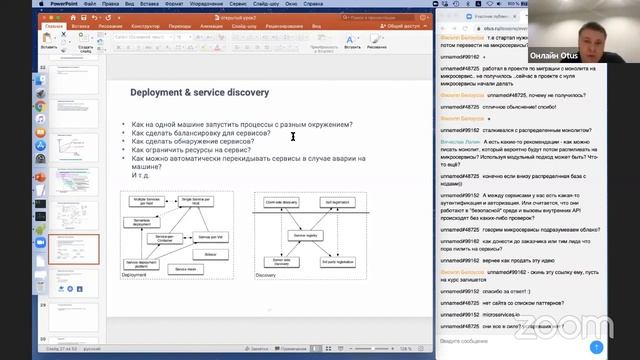
Task: Open the font color underlined A control
Action: click(x=218, y=48)
